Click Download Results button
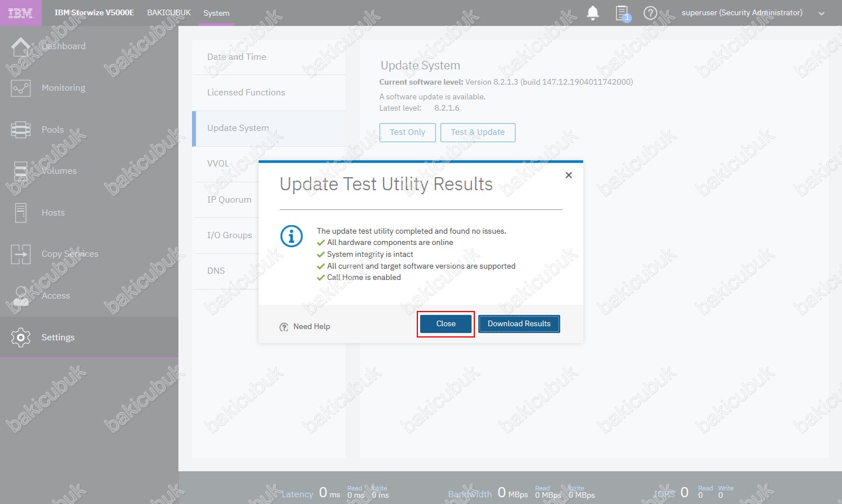The image size is (842, 504). (519, 324)
